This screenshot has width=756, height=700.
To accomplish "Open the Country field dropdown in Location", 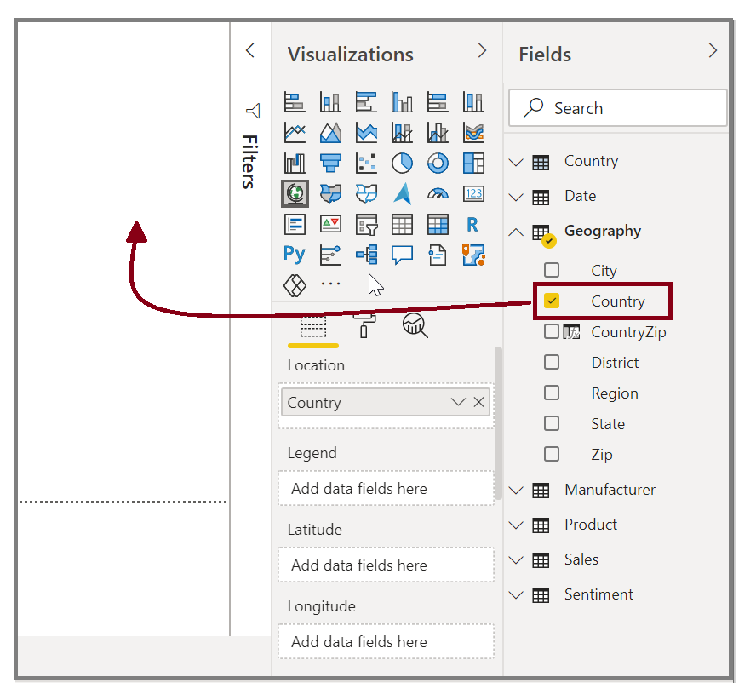I will [458, 402].
